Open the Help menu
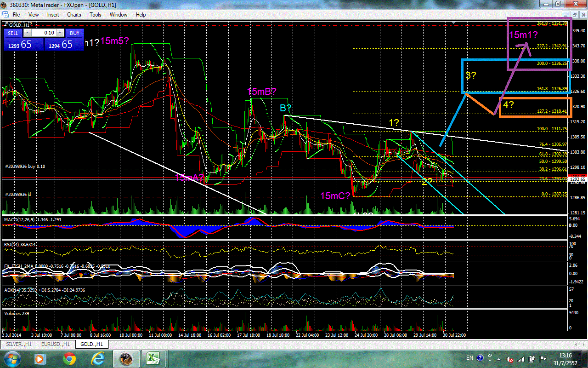 [x=141, y=14]
